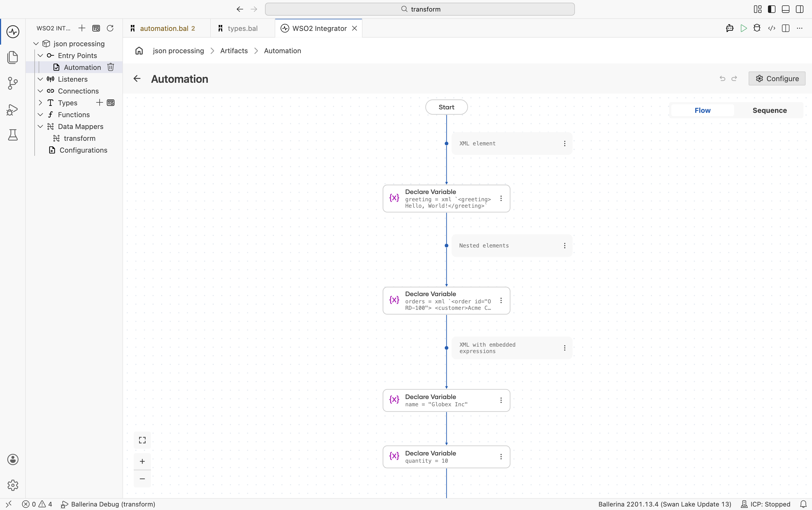Viewport: 812px width, 510px height.
Task: Click the add plus icon next to WSO2 INT
Action: click(82, 28)
